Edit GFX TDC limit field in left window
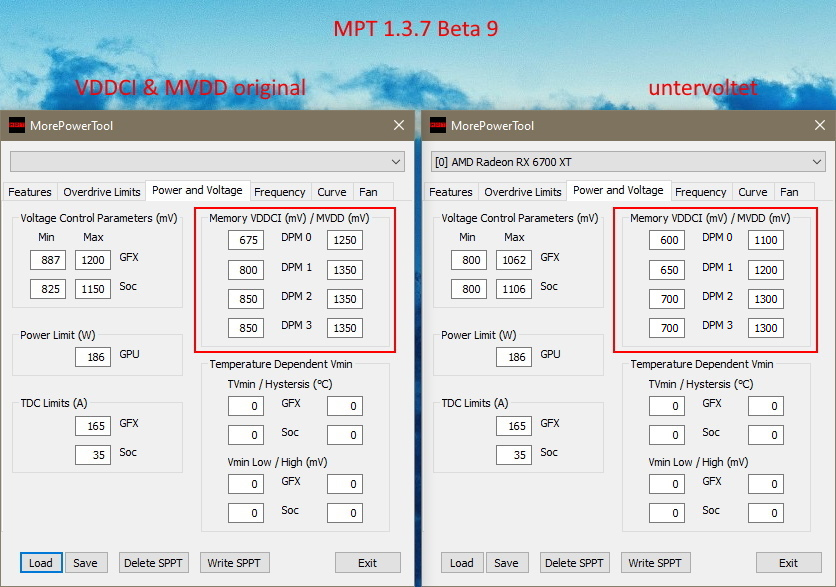Viewport: 836px width, 587px height. coord(93,426)
